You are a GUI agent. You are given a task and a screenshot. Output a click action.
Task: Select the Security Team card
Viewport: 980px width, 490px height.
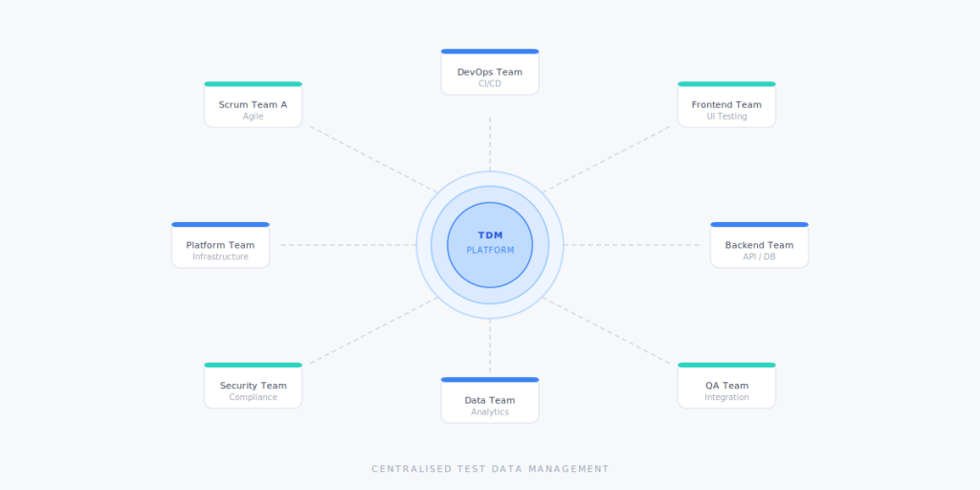(253, 386)
